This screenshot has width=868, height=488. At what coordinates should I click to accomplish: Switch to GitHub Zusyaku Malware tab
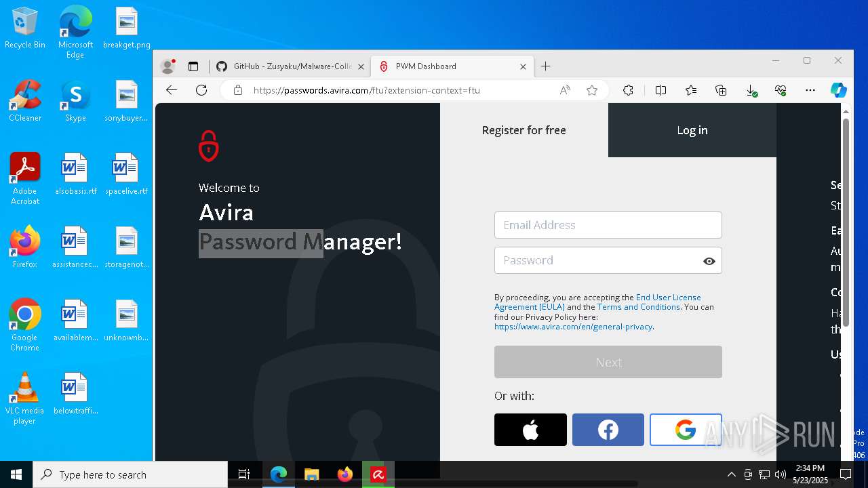[x=290, y=66]
